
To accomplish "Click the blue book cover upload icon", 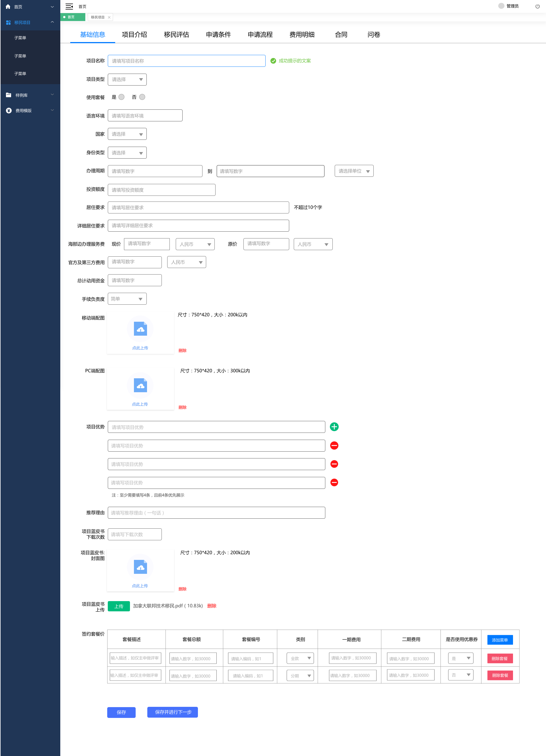I will click(x=140, y=567).
